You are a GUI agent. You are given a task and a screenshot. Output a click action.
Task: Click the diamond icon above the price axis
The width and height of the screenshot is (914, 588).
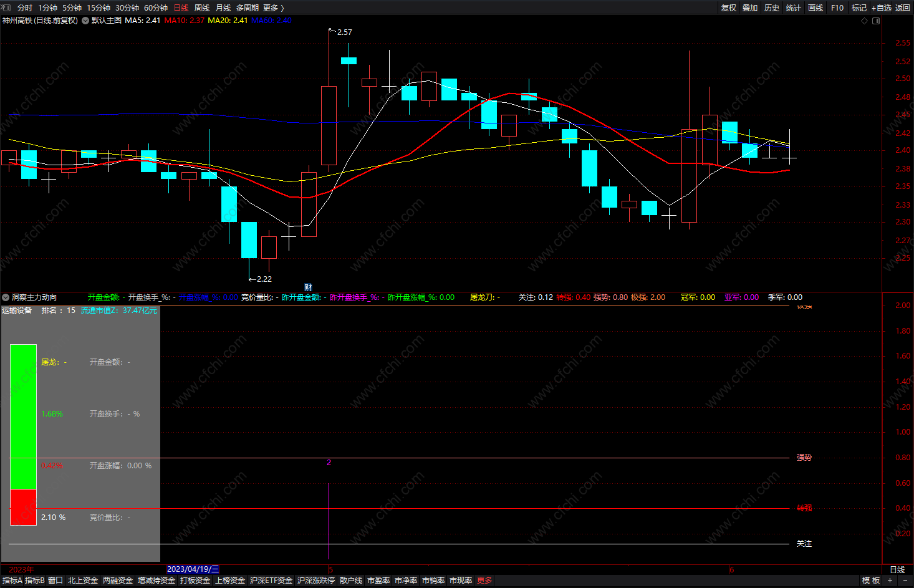pos(864,21)
